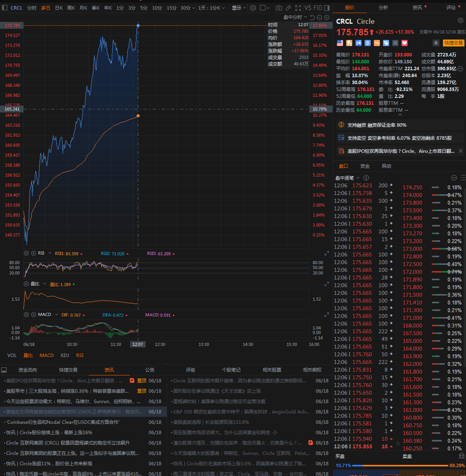
Task: Open the chart layout dropdown
Action: pyautogui.click(x=265, y=8)
